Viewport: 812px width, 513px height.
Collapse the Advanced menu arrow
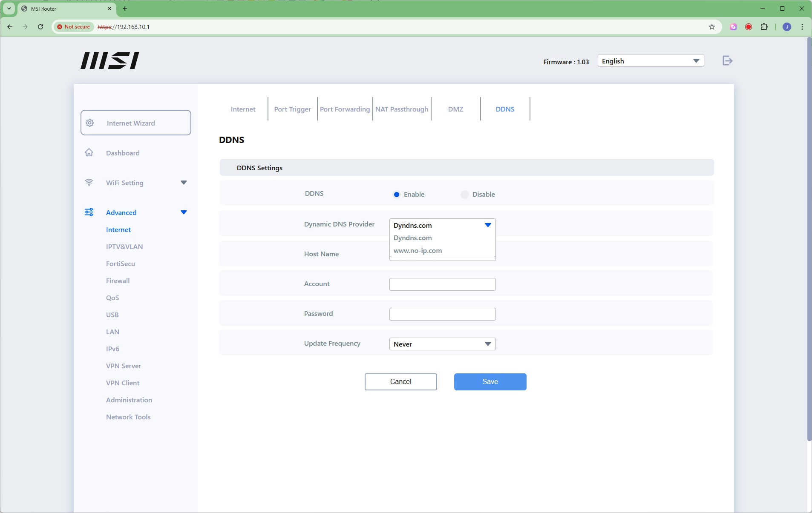184,212
